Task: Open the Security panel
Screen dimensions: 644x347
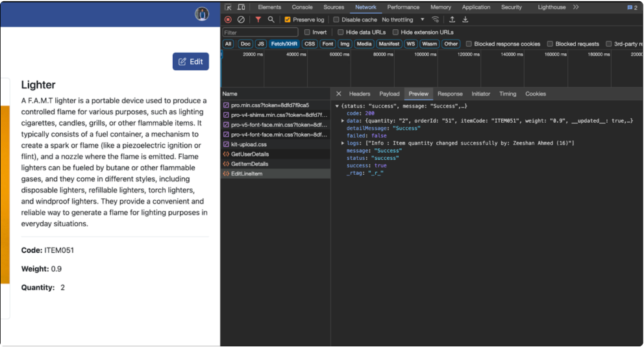Action: (x=512, y=7)
